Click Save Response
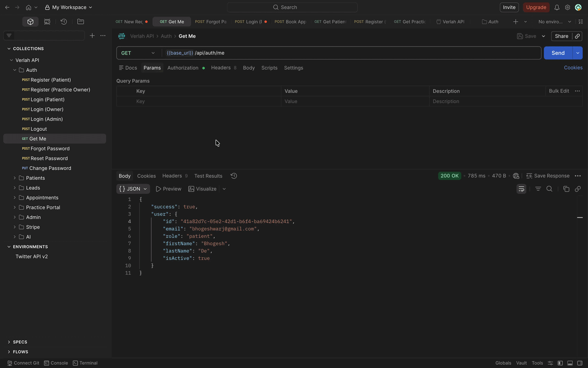 548,176
